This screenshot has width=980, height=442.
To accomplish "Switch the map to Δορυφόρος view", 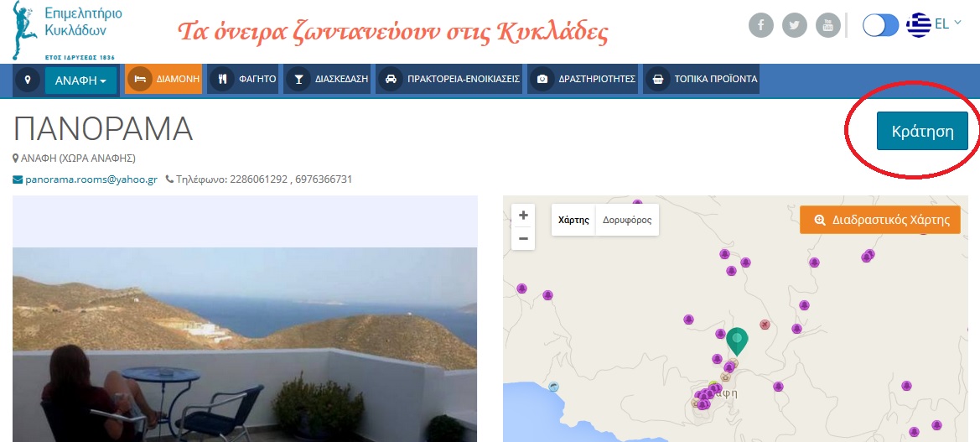I will pos(627,220).
